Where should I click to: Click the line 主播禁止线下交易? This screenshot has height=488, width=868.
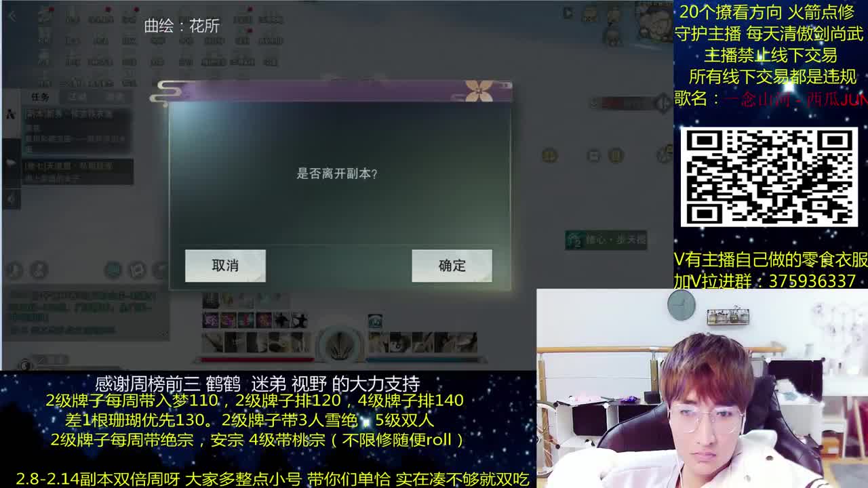click(x=770, y=56)
